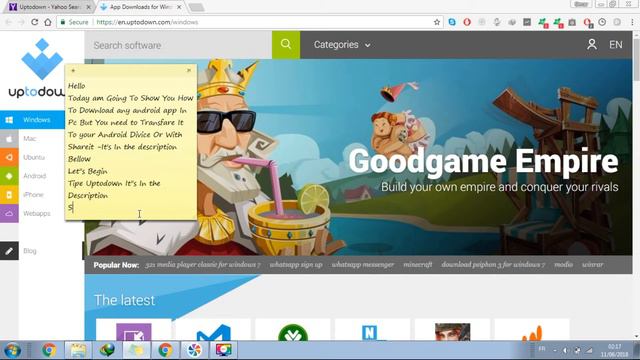Open the Blog link in sidebar
The width and height of the screenshot is (640, 360).
(30, 251)
